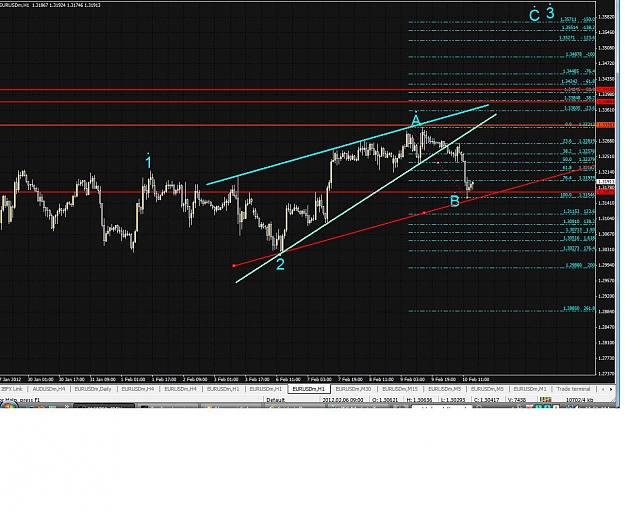Select wave label 2 at the low

pos(280,264)
